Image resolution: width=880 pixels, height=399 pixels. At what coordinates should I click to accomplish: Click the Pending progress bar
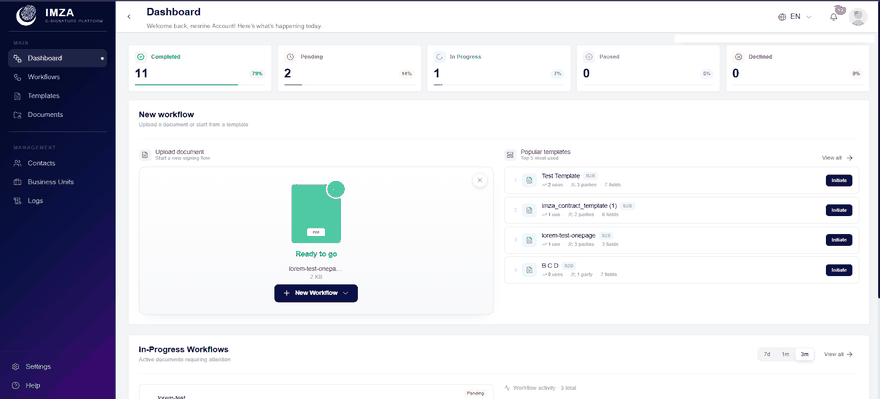[x=349, y=85]
